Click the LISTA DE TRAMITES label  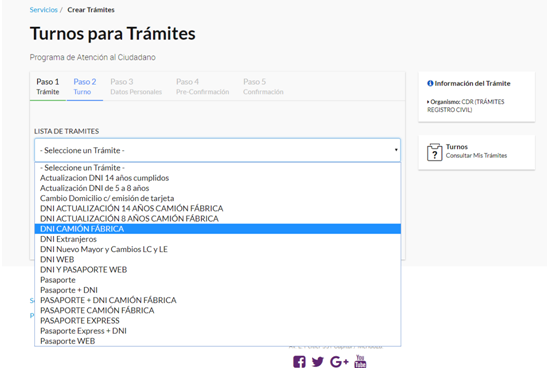coord(67,131)
